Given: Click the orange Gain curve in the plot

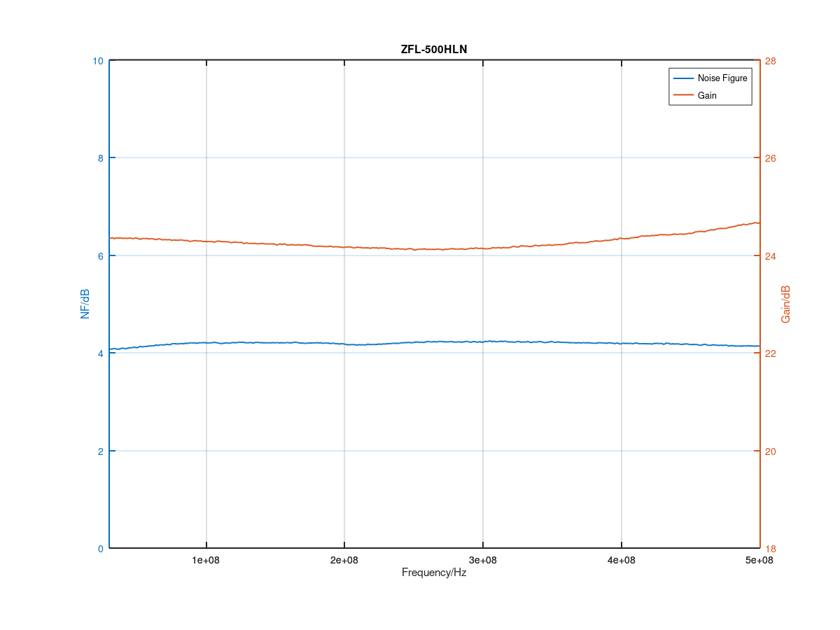Looking at the screenshot, I should 434,249.
